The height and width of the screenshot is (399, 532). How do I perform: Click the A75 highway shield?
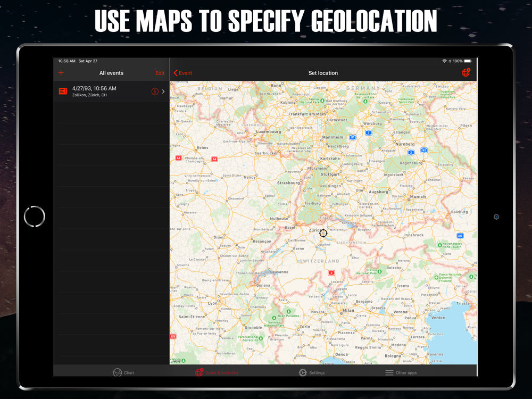click(x=173, y=337)
